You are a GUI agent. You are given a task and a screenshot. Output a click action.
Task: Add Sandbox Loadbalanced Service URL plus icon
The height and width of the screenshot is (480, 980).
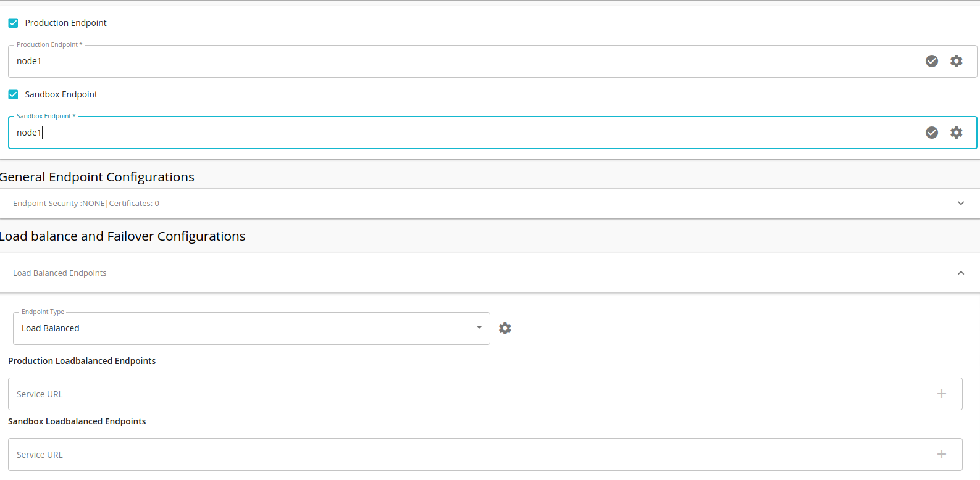[942, 454]
